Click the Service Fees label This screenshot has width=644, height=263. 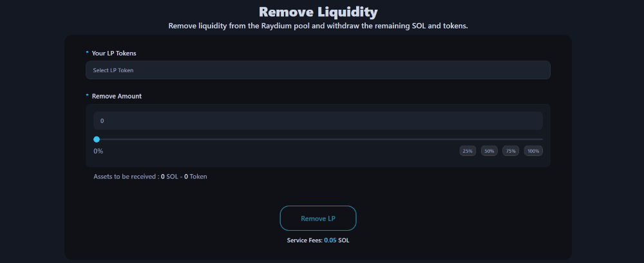304,240
